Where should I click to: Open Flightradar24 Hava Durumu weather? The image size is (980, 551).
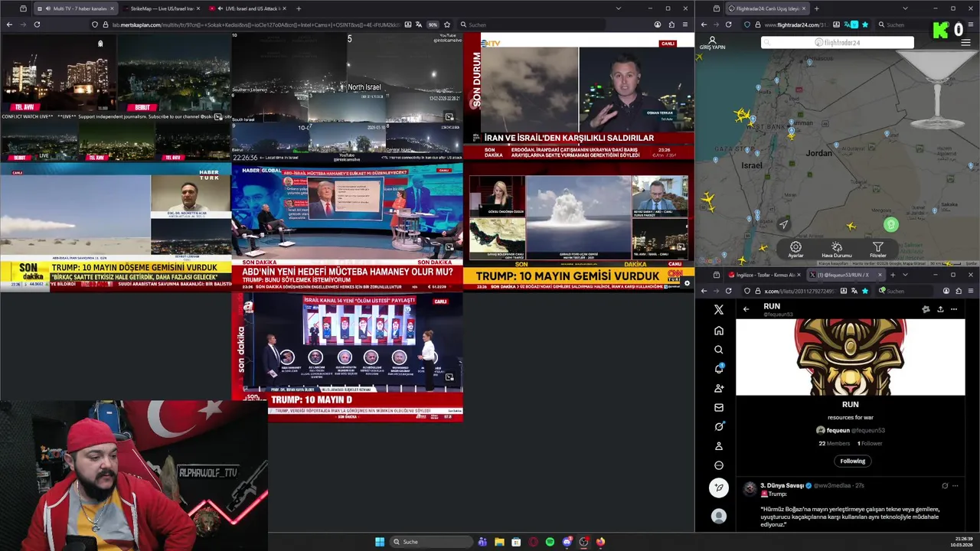click(837, 249)
